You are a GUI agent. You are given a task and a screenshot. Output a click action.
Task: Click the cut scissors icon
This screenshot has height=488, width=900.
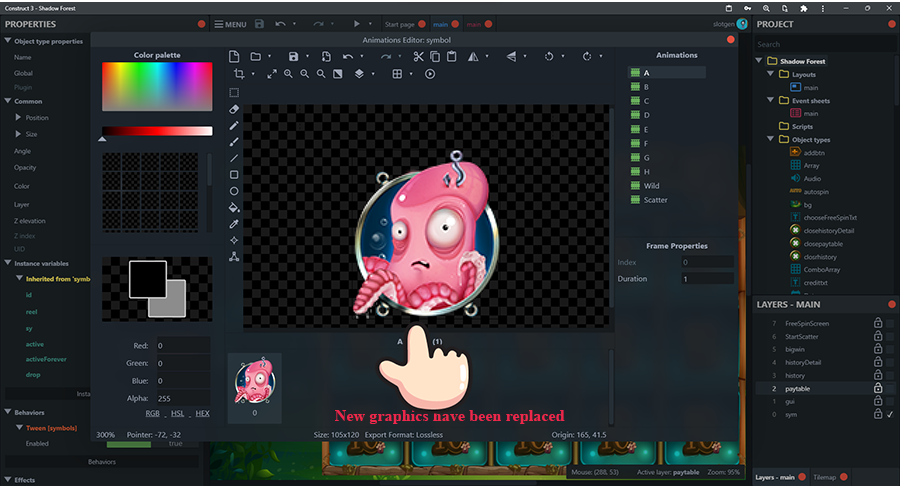[418, 56]
